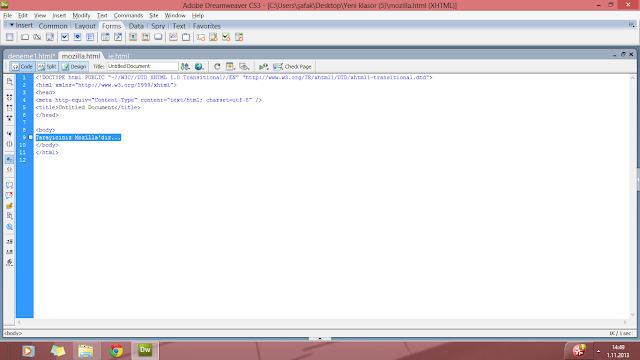Open Recent Snippets in coding toolbar
Screen dimensions: 640x360
pyautogui.click(x=9, y=216)
